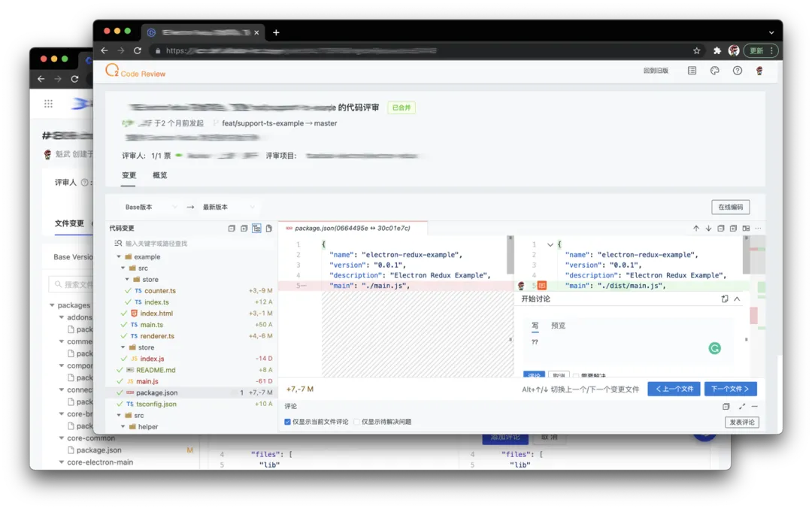Switch diff layout using side-by-side view icon

point(747,228)
